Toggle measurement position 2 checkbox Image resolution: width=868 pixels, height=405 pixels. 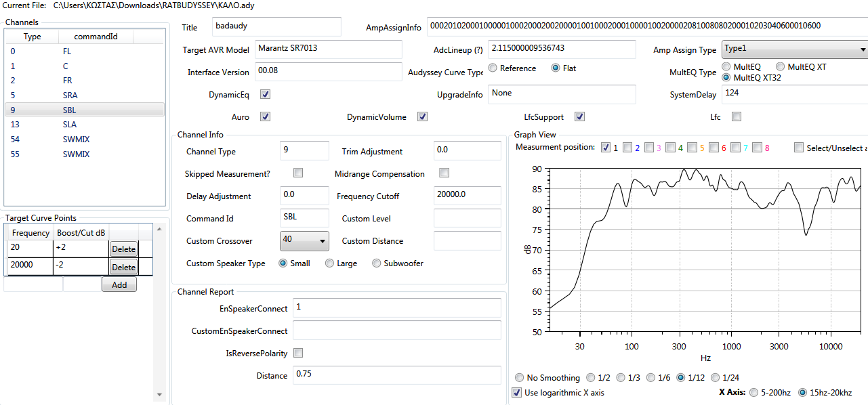627,148
